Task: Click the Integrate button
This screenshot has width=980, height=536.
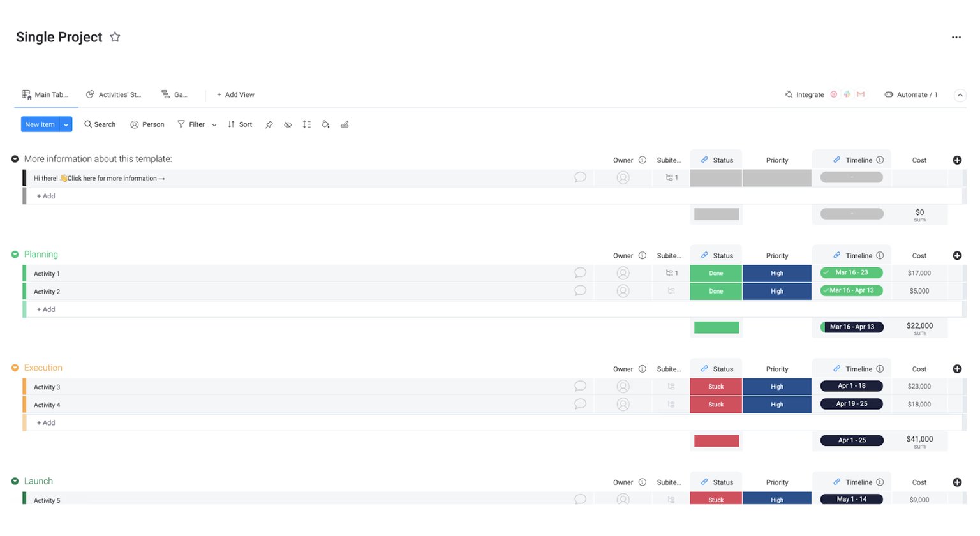Action: [805, 94]
